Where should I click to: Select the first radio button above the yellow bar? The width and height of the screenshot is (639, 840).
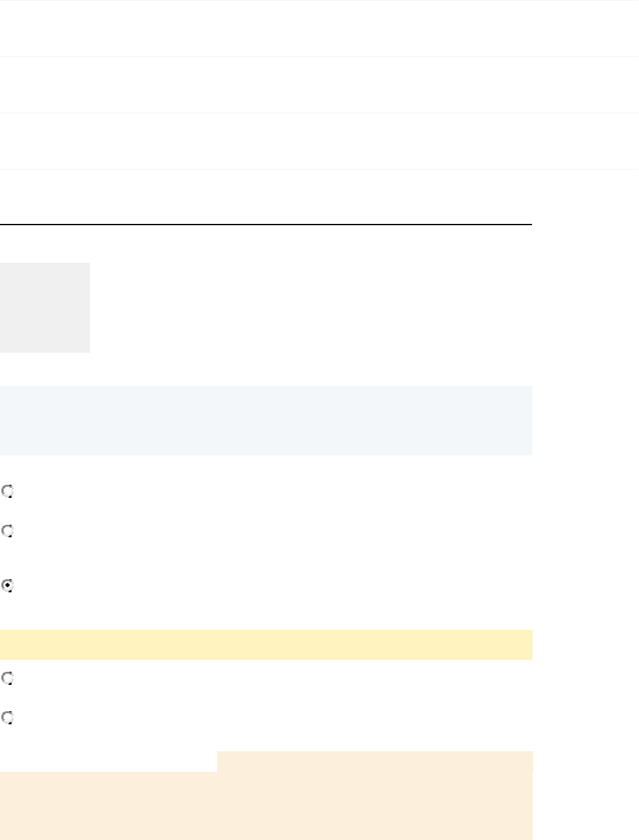click(8, 492)
